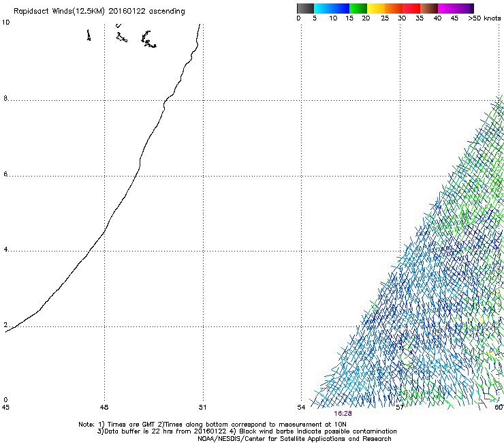Select the orange 25-30 knots color band
504x443 pixels.
[394, 8]
